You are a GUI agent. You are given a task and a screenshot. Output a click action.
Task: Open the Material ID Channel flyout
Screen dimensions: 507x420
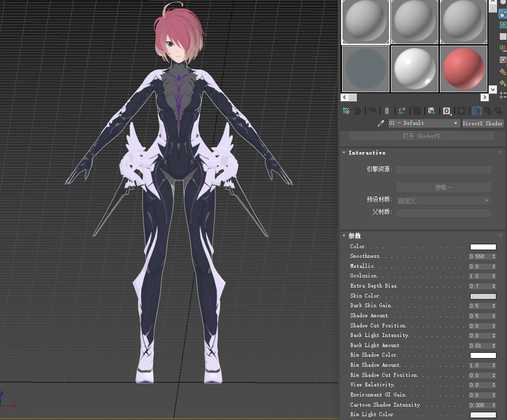(447, 111)
